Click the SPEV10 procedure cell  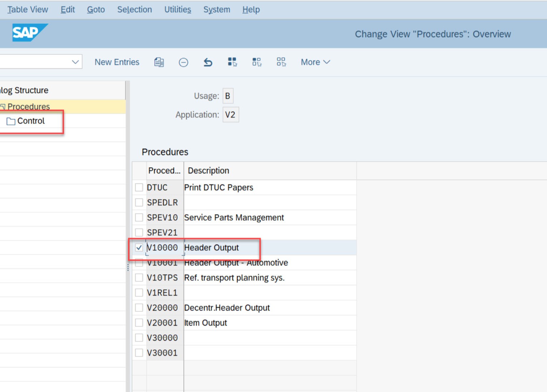pos(165,217)
